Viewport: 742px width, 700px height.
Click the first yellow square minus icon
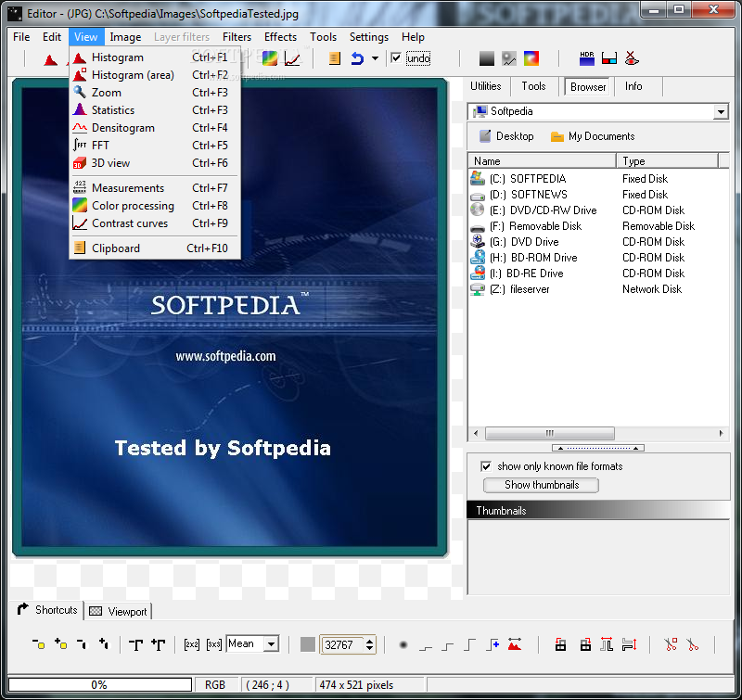[38, 644]
